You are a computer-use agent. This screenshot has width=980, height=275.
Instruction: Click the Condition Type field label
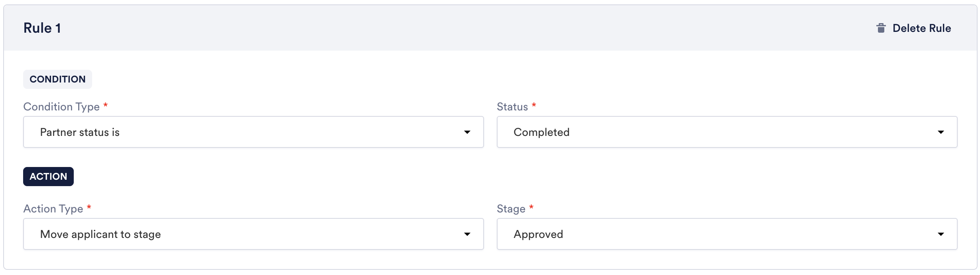pos(61,107)
